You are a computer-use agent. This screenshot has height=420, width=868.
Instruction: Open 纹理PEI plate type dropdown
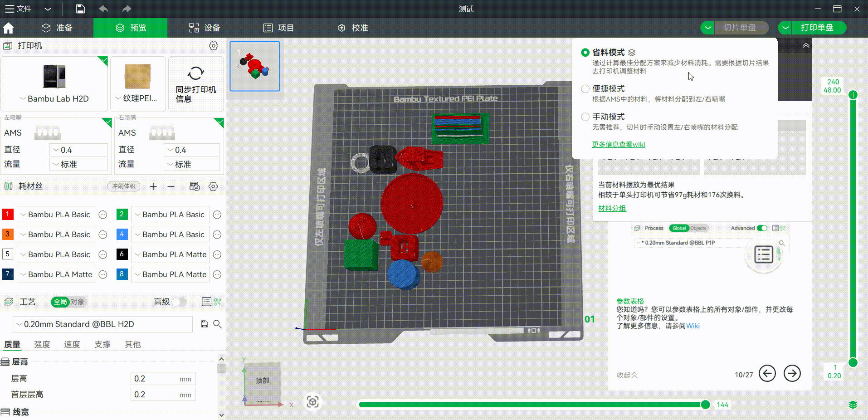(x=136, y=98)
